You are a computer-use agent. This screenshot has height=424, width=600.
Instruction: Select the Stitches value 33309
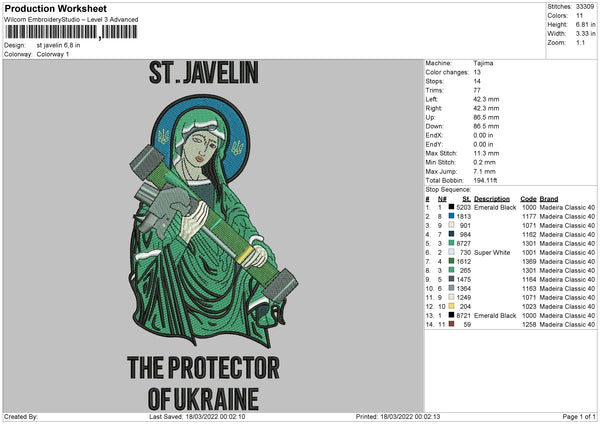586,8
